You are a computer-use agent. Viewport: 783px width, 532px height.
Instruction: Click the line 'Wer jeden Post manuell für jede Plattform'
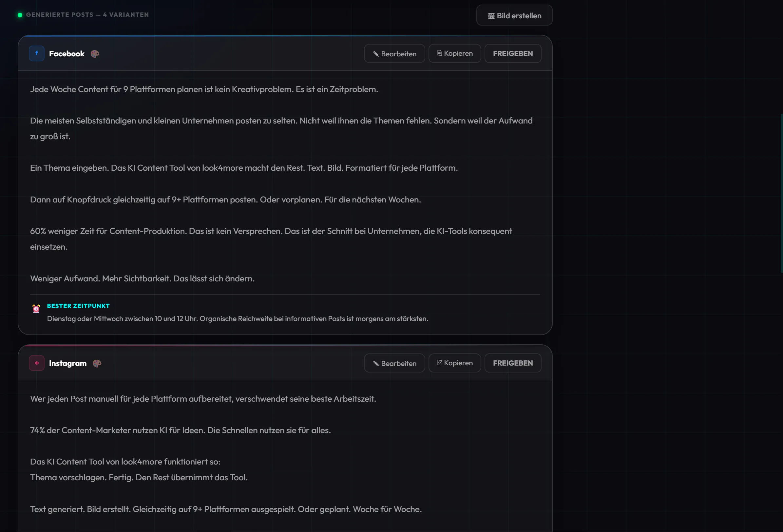point(203,399)
